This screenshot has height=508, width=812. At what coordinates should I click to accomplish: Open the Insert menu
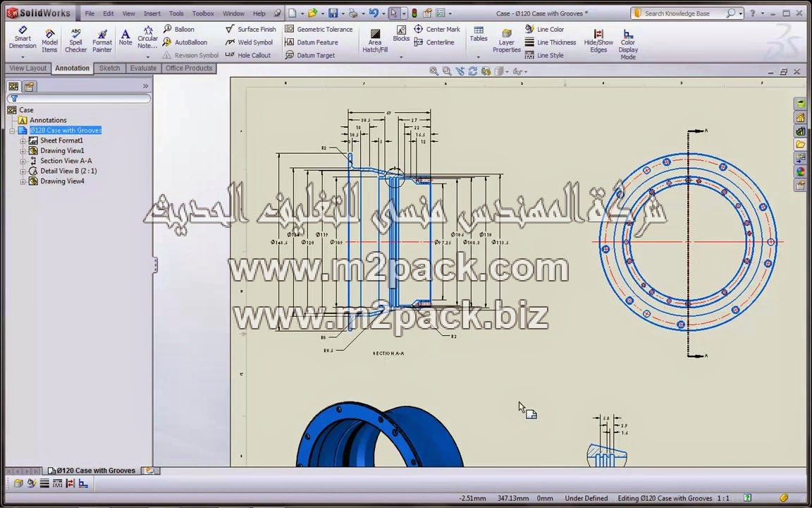click(x=152, y=13)
